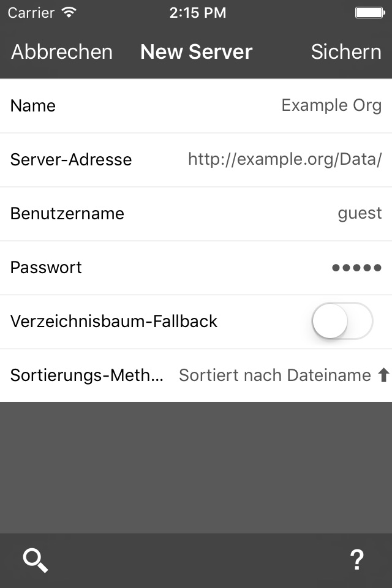
Task: Click the Server-Adresse URL field
Action: pyautogui.click(x=285, y=159)
